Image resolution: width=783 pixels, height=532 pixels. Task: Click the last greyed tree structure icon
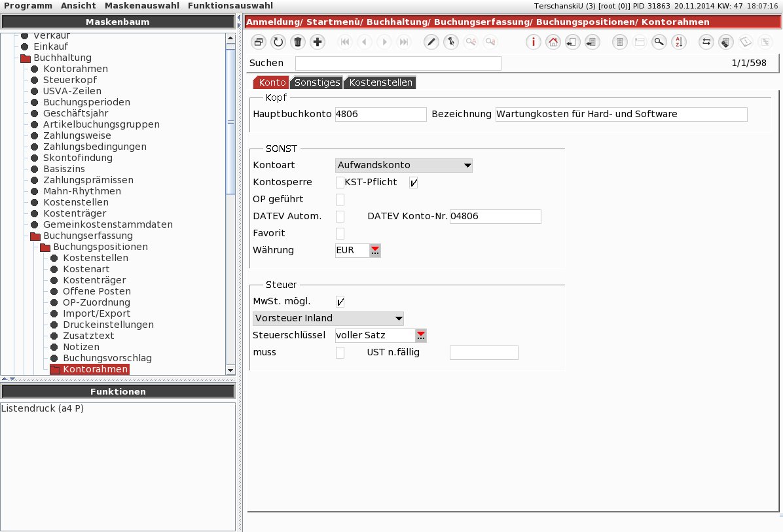(x=765, y=42)
